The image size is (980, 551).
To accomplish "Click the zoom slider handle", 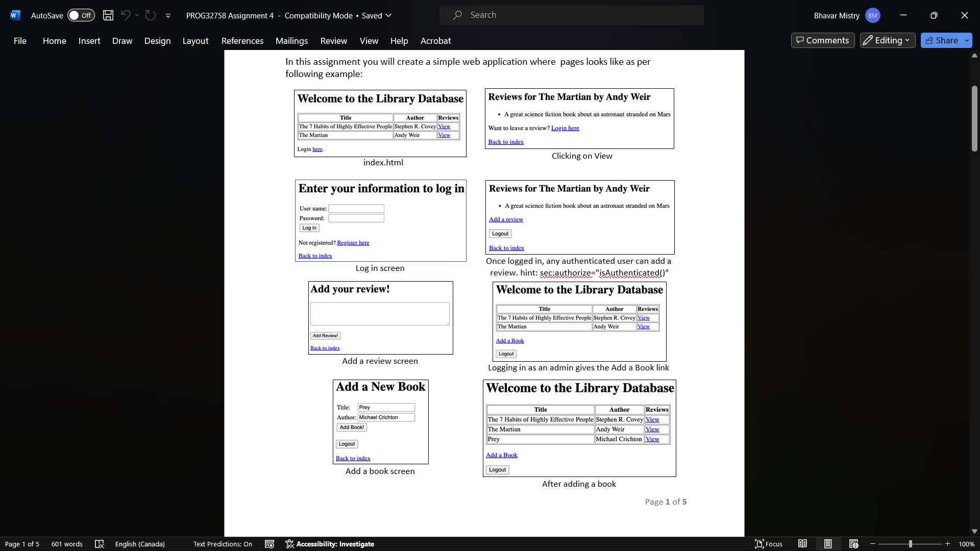I will point(910,544).
